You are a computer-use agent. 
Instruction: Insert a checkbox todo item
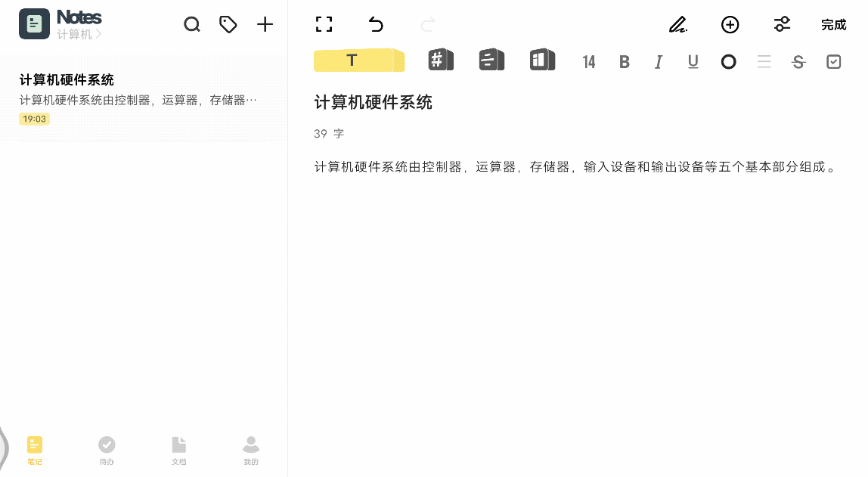pyautogui.click(x=833, y=62)
